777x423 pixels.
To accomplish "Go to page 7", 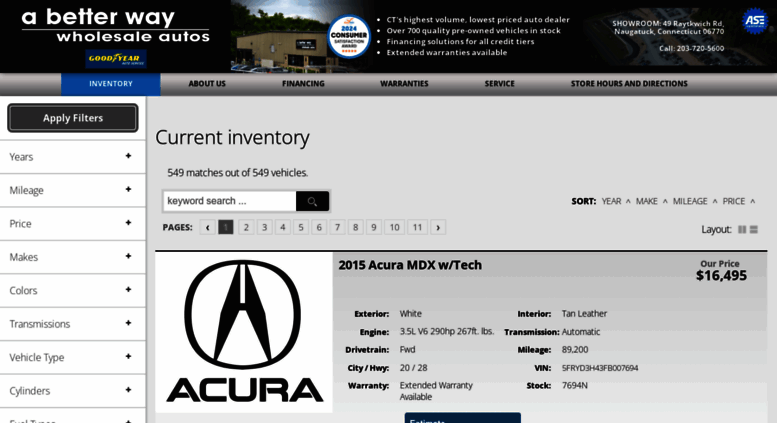I will pyautogui.click(x=337, y=227).
